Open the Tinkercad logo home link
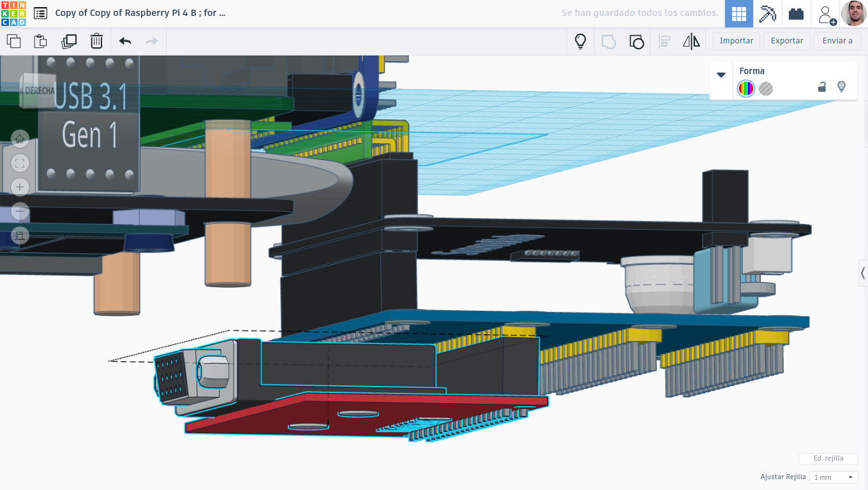Screen dimensions: 868x490 coord(13,13)
